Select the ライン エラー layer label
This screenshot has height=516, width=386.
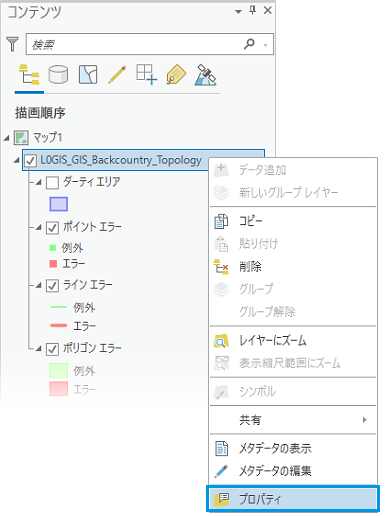88,285
